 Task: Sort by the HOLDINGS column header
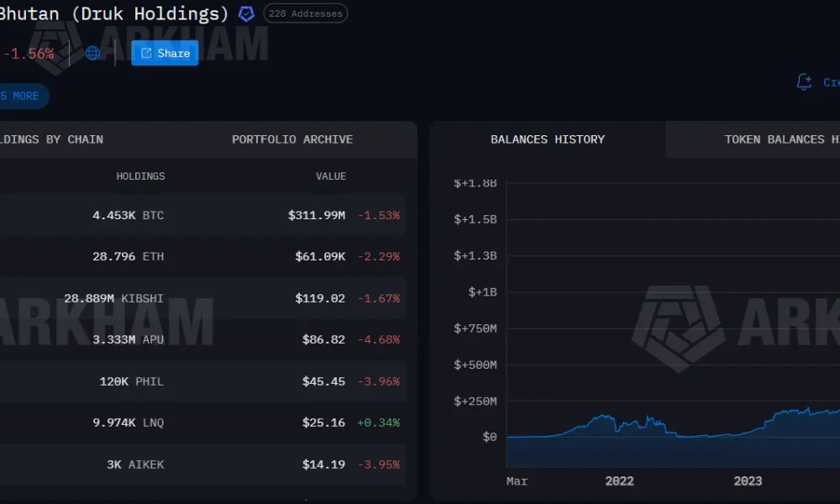tap(140, 176)
